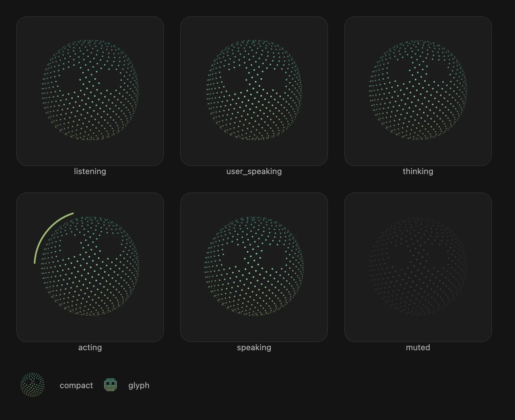Screen dimensions: 515x420
Task: Click the "glyph" label text
Action: [139, 385]
